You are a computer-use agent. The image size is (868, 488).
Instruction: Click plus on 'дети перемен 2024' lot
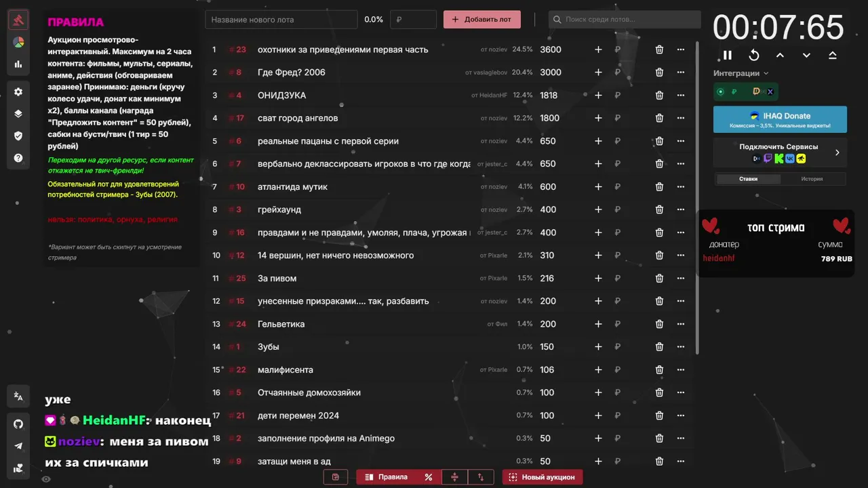598,415
